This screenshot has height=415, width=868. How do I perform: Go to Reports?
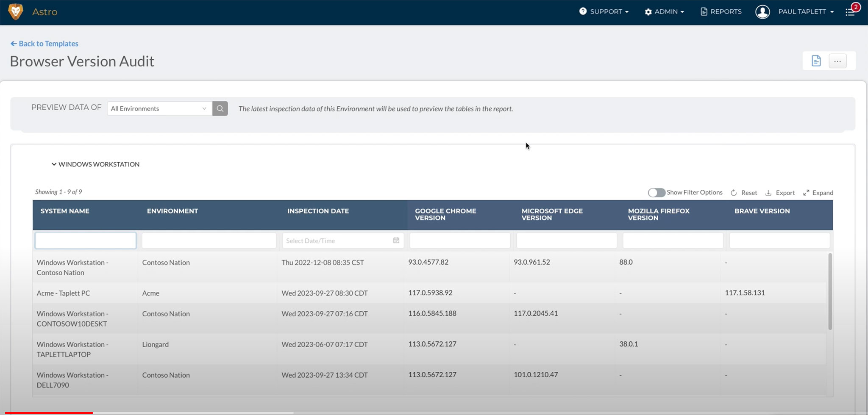pos(721,12)
